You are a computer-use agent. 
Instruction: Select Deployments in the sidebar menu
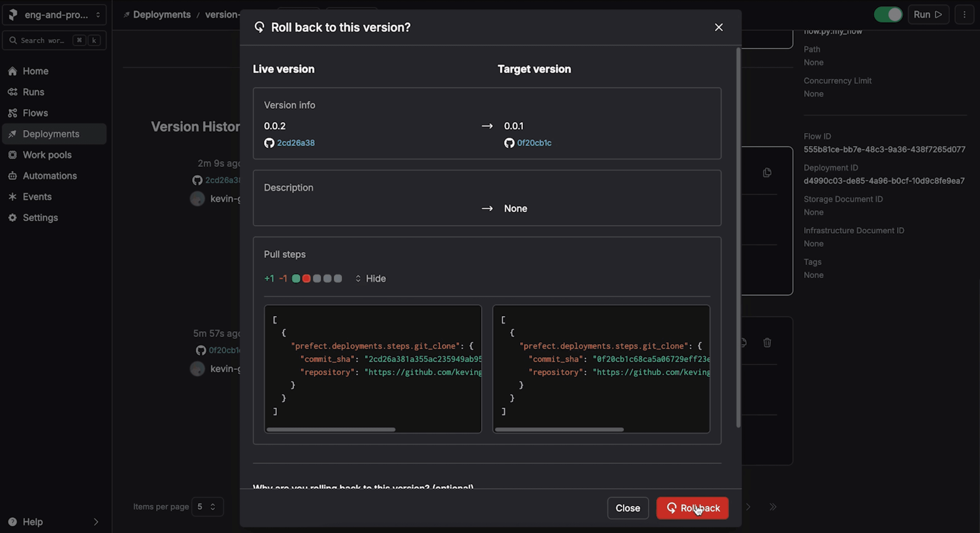coord(51,134)
